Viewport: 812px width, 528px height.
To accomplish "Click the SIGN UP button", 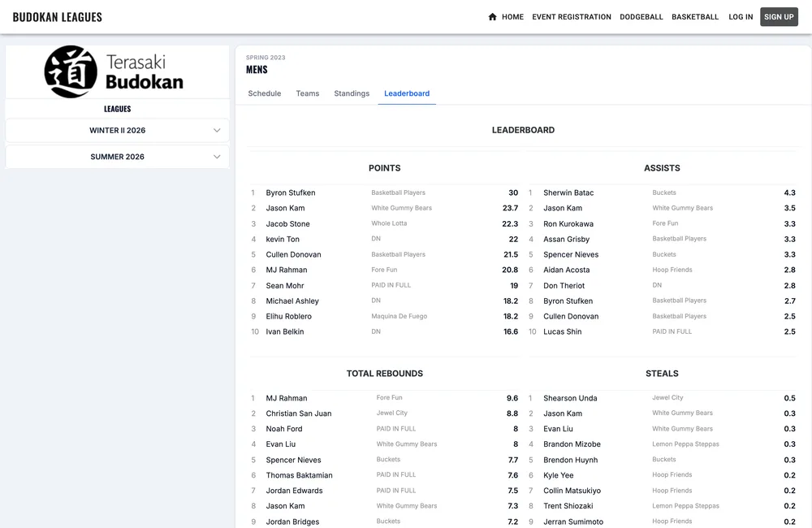I will coord(779,16).
